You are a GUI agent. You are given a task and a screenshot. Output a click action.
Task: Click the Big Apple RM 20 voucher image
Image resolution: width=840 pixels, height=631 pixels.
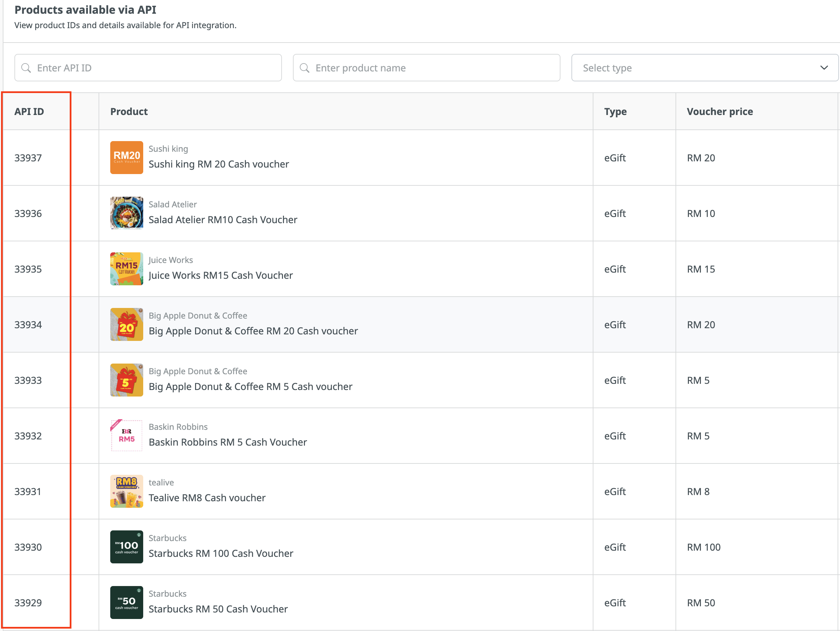point(126,324)
